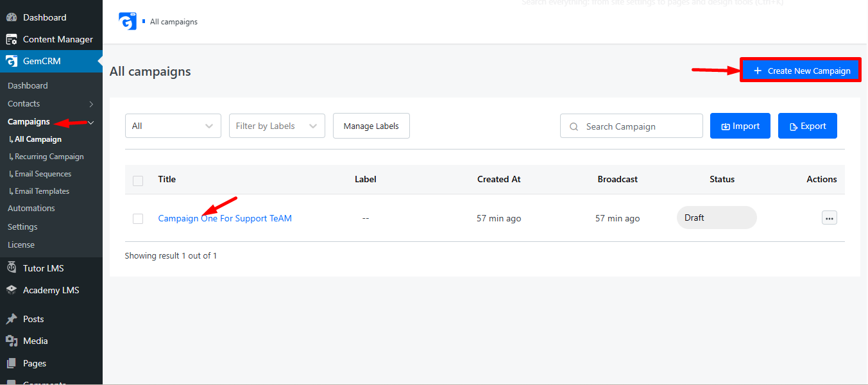The image size is (868, 385).
Task: Click the Status column header
Action: (722, 179)
